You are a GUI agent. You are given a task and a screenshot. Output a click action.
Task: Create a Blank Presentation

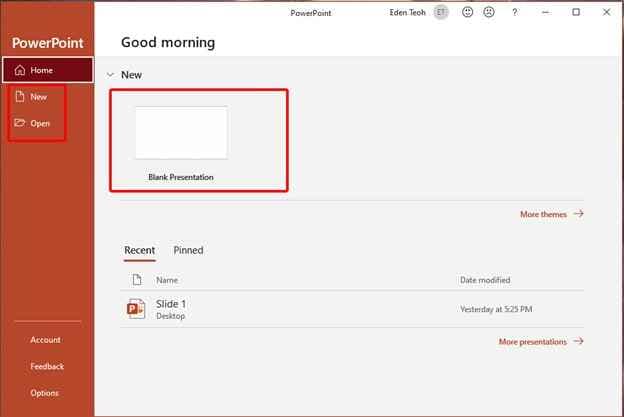pyautogui.click(x=181, y=142)
